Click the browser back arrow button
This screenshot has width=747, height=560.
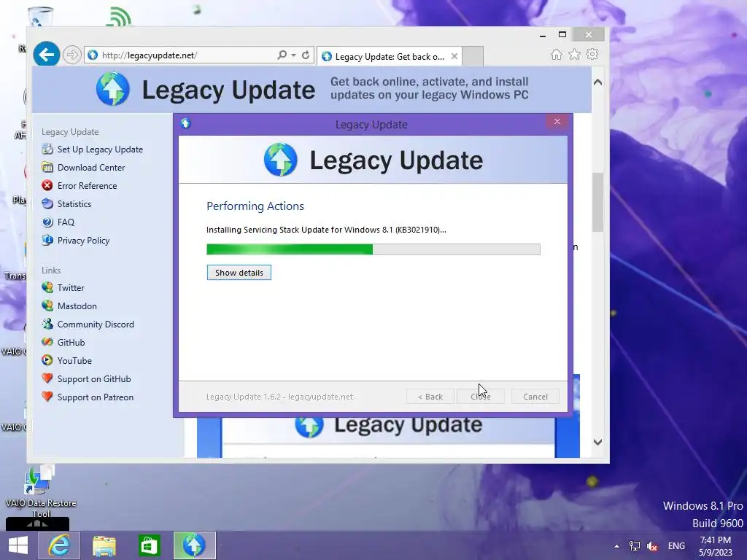46,55
